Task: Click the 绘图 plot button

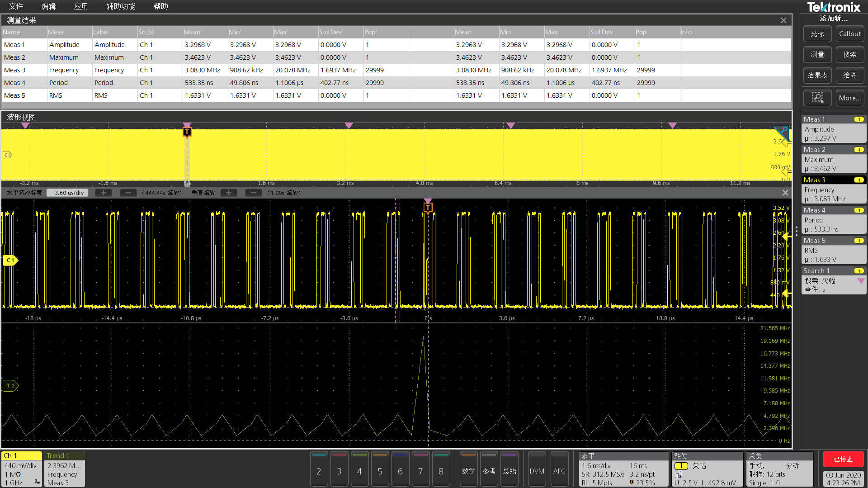Action: (850, 76)
